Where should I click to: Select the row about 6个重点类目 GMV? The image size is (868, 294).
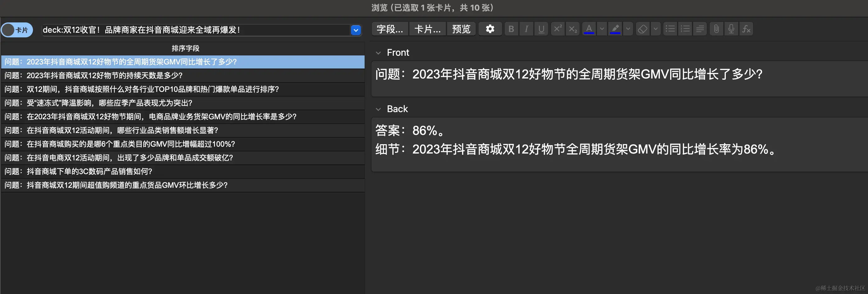click(x=183, y=144)
